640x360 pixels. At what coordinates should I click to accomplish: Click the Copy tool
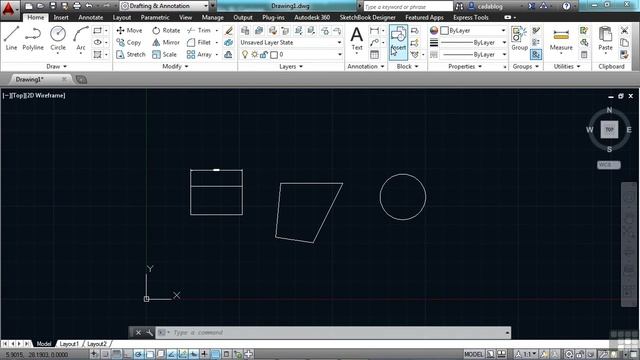point(129,42)
